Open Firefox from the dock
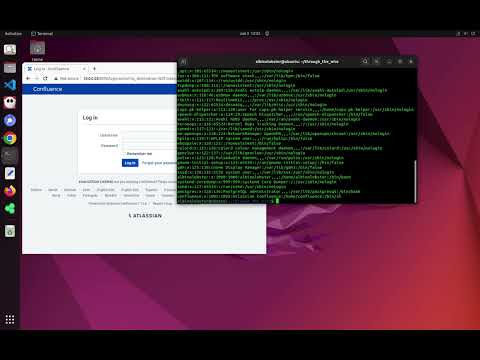This screenshot has width=480, height=360. [x=10, y=191]
